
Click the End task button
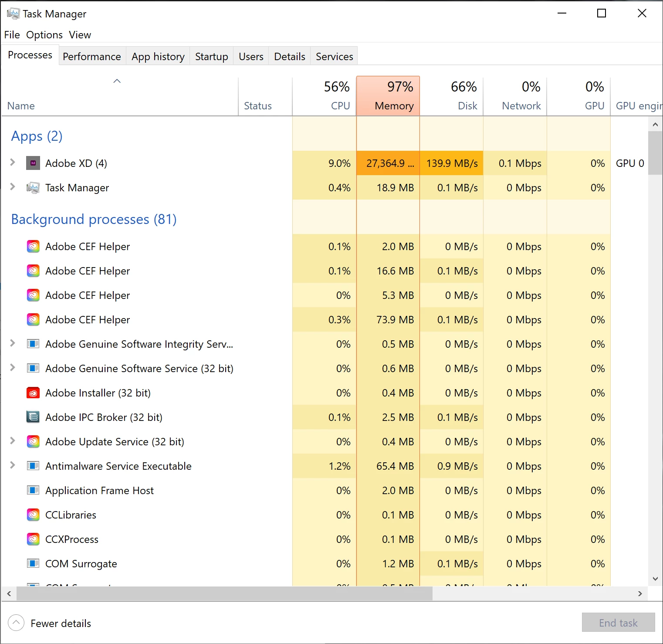[618, 623]
